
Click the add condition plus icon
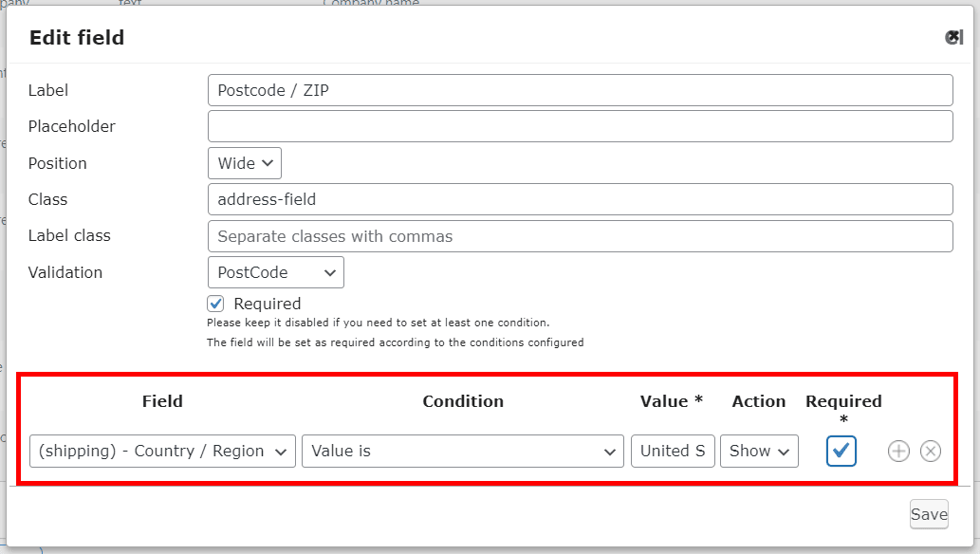tap(898, 452)
